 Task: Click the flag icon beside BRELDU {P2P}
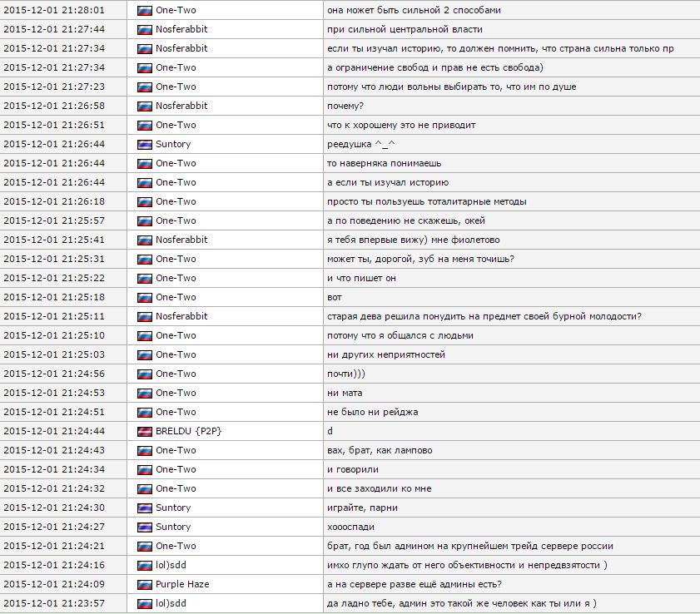144,431
